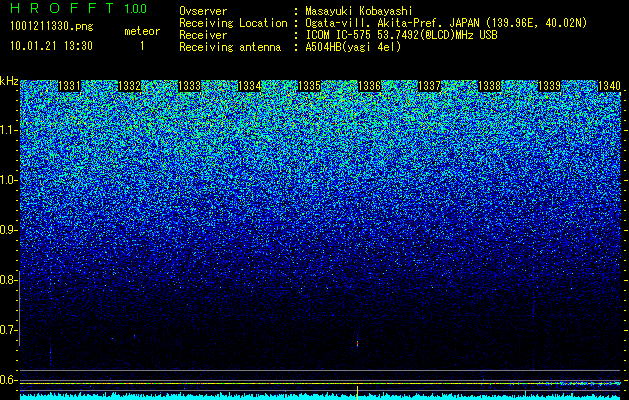Click the 1339 time marker
629x400 pixels.
549,86
